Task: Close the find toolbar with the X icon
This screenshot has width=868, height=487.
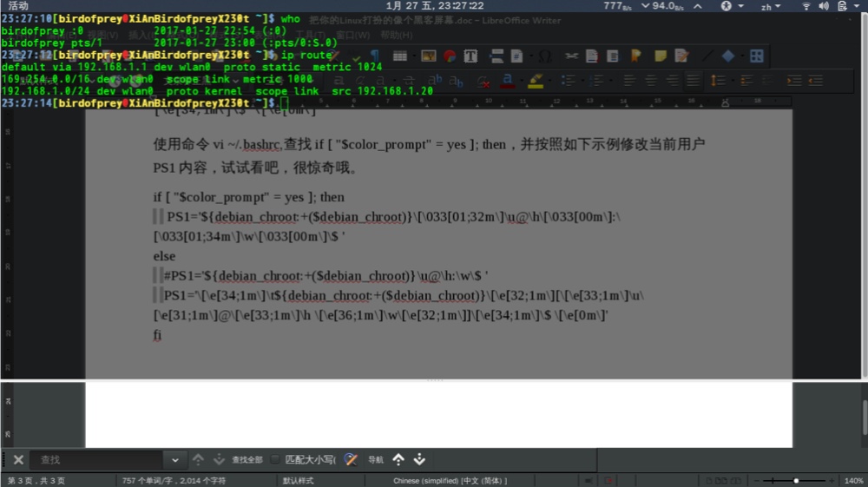Action: (x=17, y=460)
